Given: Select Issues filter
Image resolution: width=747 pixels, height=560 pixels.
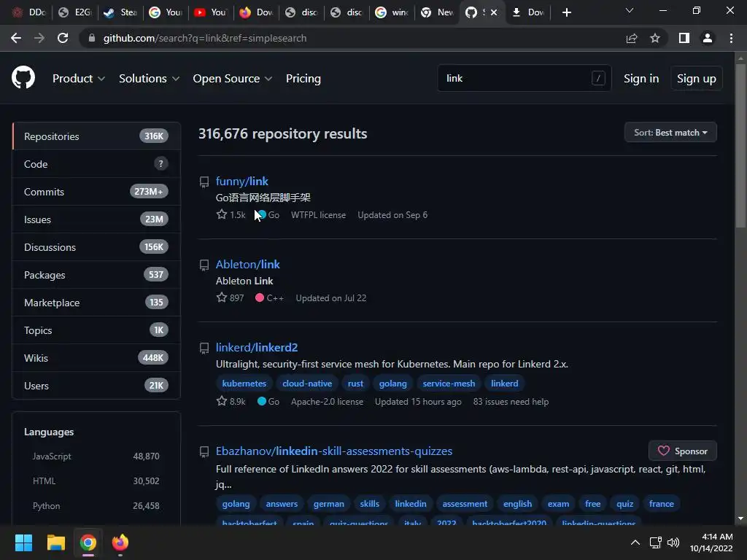Looking at the screenshot, I should click(96, 219).
